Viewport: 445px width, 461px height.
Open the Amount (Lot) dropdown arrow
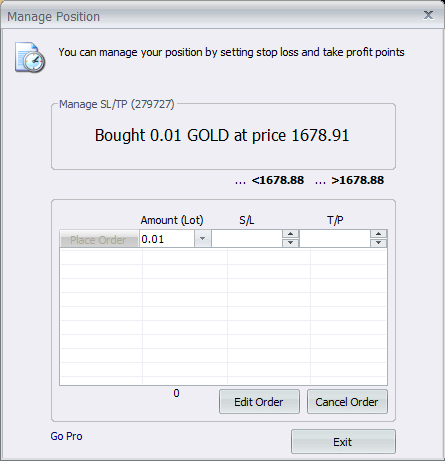(x=202, y=239)
